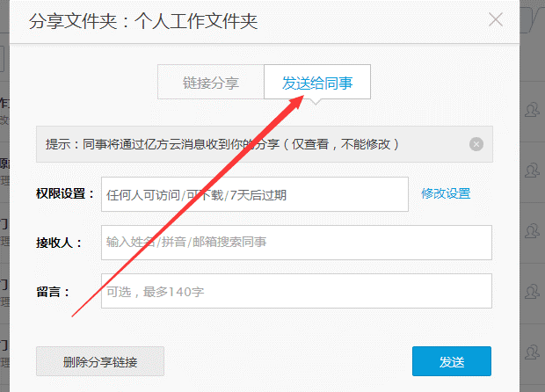Dismiss the 提示 hint banner
Screen dimensions: 545x392
point(476,144)
